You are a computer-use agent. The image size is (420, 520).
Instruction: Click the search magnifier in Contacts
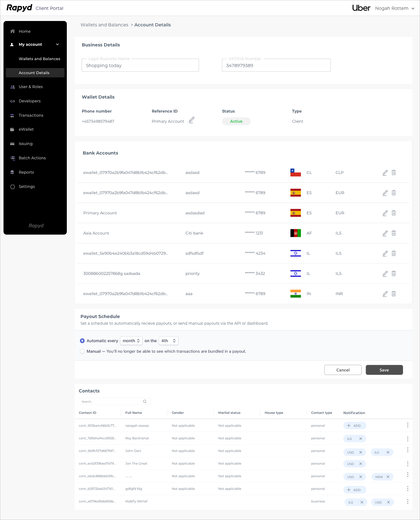click(145, 402)
